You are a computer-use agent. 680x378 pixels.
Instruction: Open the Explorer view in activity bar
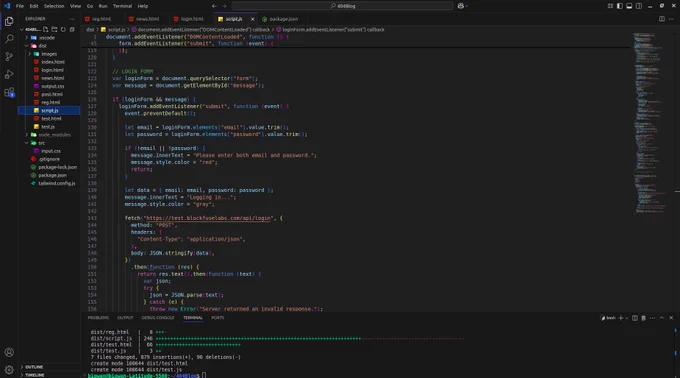point(9,21)
